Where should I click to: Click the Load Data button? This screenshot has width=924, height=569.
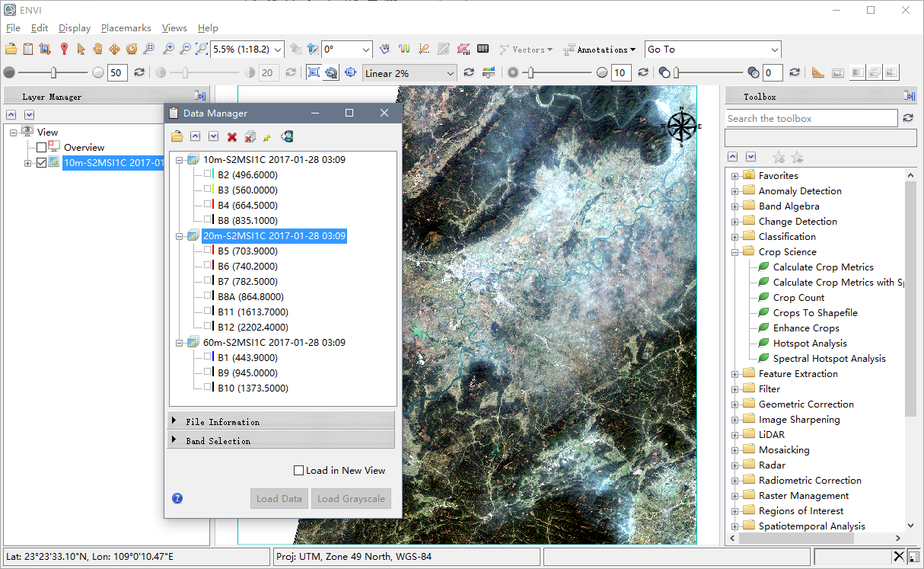tap(279, 499)
